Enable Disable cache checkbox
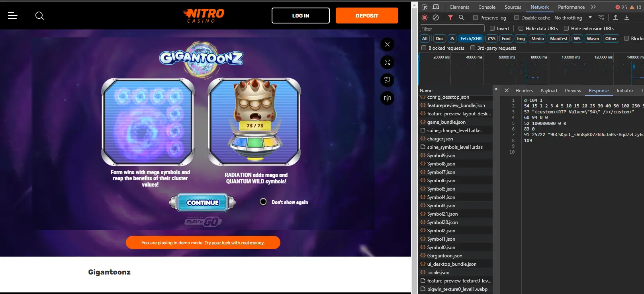Image resolution: width=644 pixels, height=294 pixels. (517, 18)
